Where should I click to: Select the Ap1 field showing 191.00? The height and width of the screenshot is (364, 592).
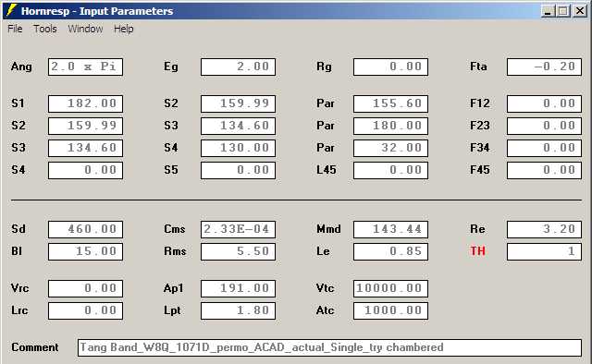[x=239, y=288]
